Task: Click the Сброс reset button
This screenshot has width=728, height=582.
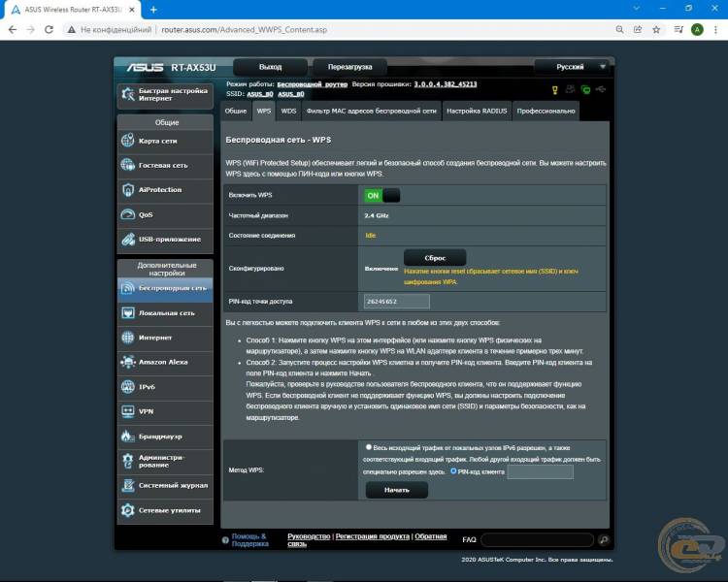Action: point(435,258)
